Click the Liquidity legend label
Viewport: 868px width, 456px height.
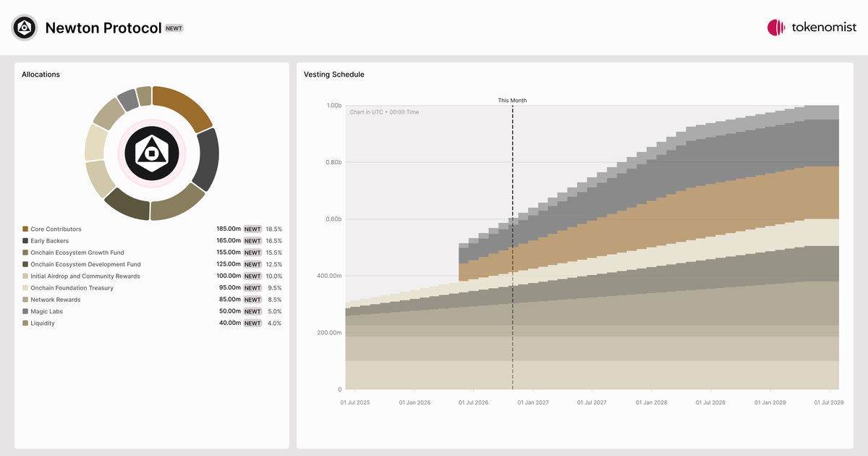[43, 323]
